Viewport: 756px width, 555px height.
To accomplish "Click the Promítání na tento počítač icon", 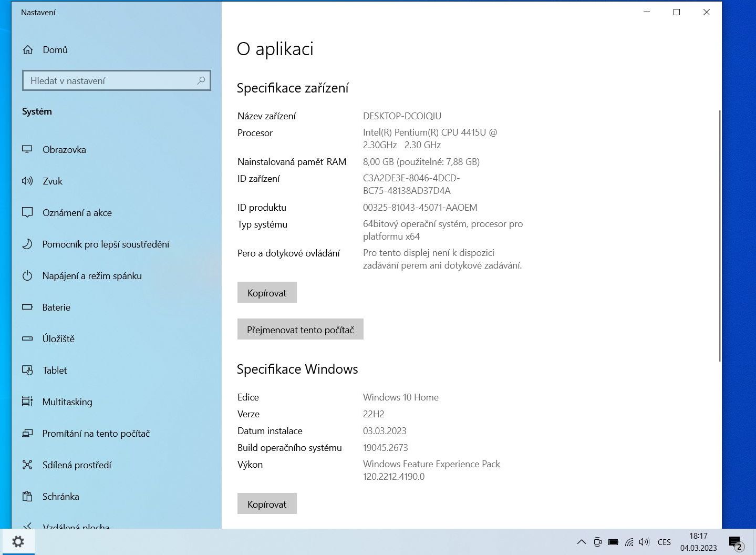I will click(27, 433).
